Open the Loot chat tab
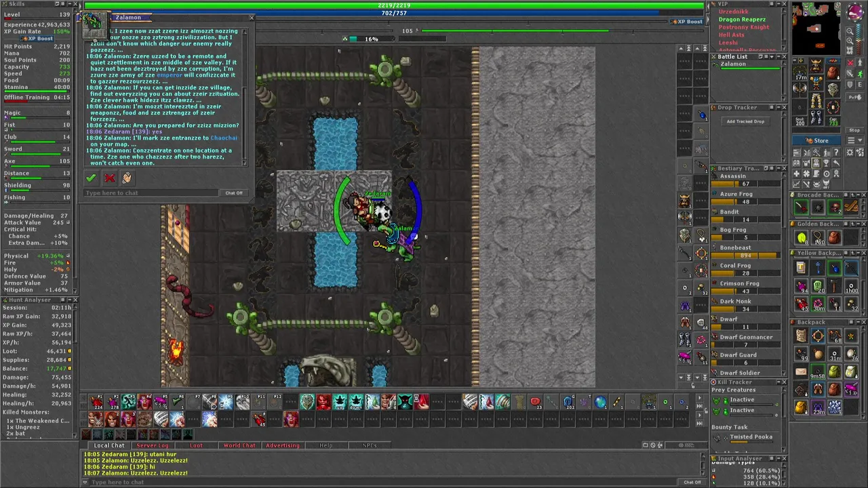868x488 pixels. [x=196, y=445]
